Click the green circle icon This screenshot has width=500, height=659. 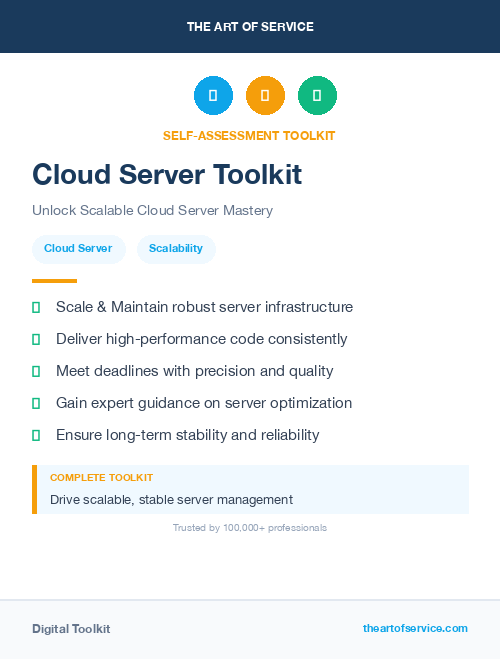(x=317, y=95)
